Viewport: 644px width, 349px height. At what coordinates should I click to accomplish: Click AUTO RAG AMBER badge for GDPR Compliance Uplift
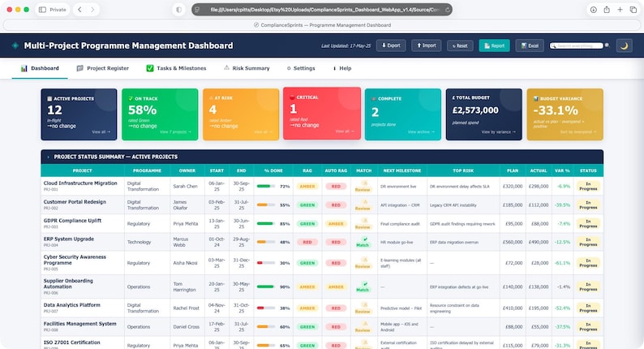[x=336, y=224]
